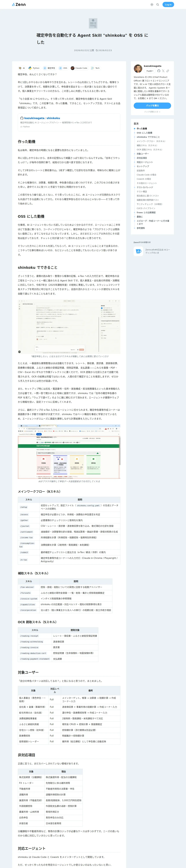Open kazukinagata's avatar in the author card
Image resolution: width=186 pixels, height=868 pixels.
[x=138, y=69]
